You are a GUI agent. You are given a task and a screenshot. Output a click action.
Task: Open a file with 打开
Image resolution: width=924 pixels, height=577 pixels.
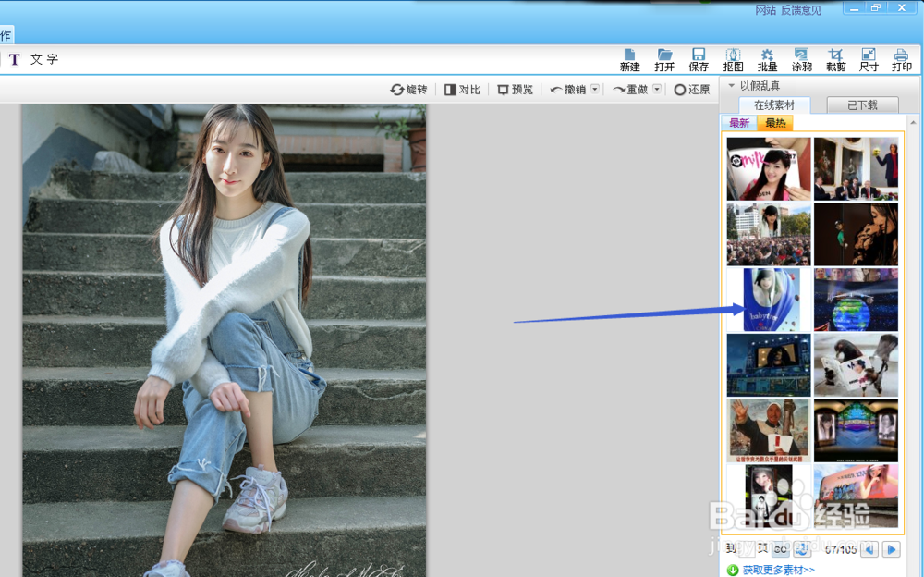pos(664,60)
